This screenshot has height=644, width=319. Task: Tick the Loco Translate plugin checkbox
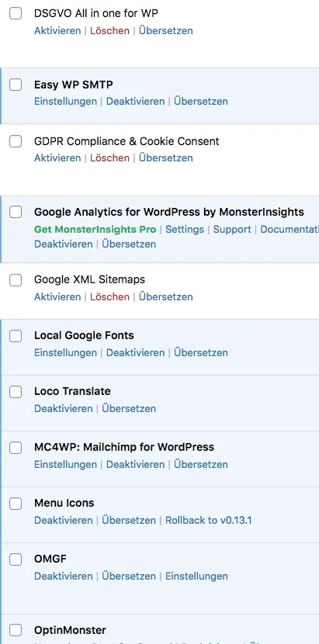[x=16, y=392]
